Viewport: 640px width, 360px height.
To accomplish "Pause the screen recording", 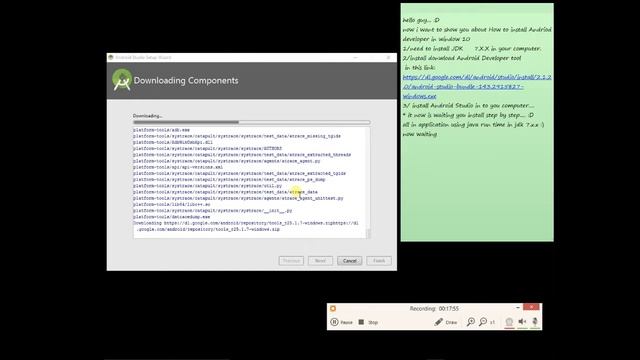I will (341, 322).
